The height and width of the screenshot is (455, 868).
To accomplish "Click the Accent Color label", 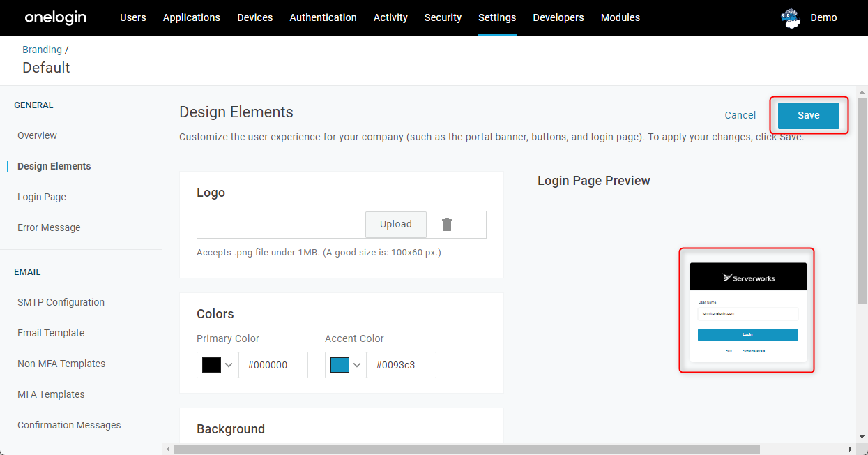I will tap(354, 338).
